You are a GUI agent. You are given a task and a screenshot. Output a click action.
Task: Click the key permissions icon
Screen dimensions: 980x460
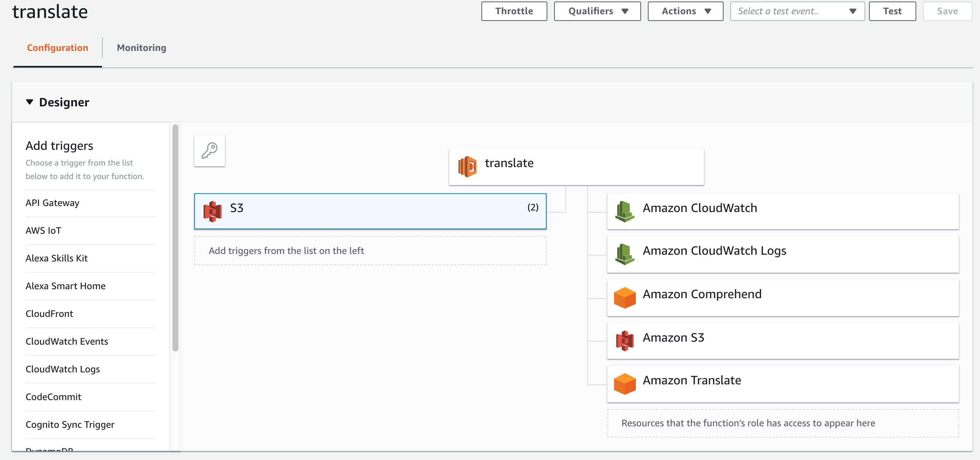(209, 151)
